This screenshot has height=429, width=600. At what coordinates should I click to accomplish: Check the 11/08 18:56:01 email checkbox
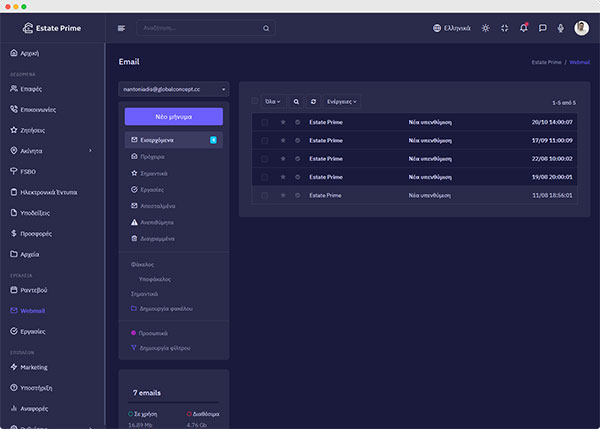264,196
